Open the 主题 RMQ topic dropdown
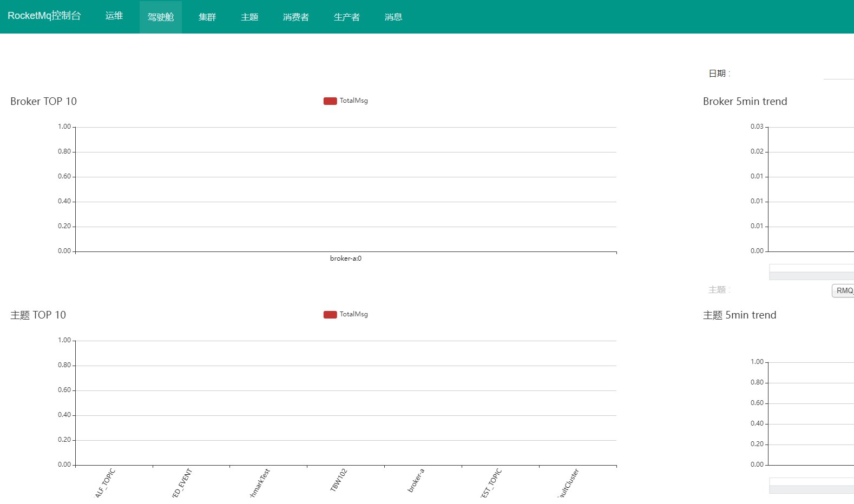The image size is (854, 504). point(843,290)
